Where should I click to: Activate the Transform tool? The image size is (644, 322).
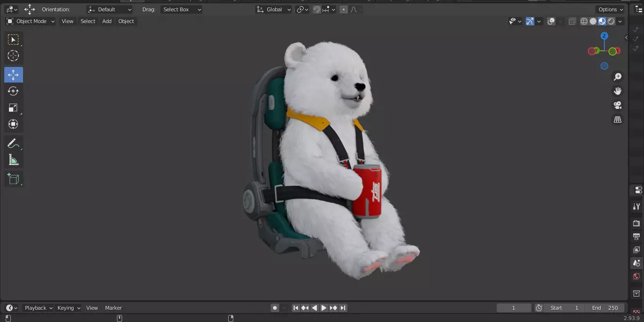tap(13, 124)
